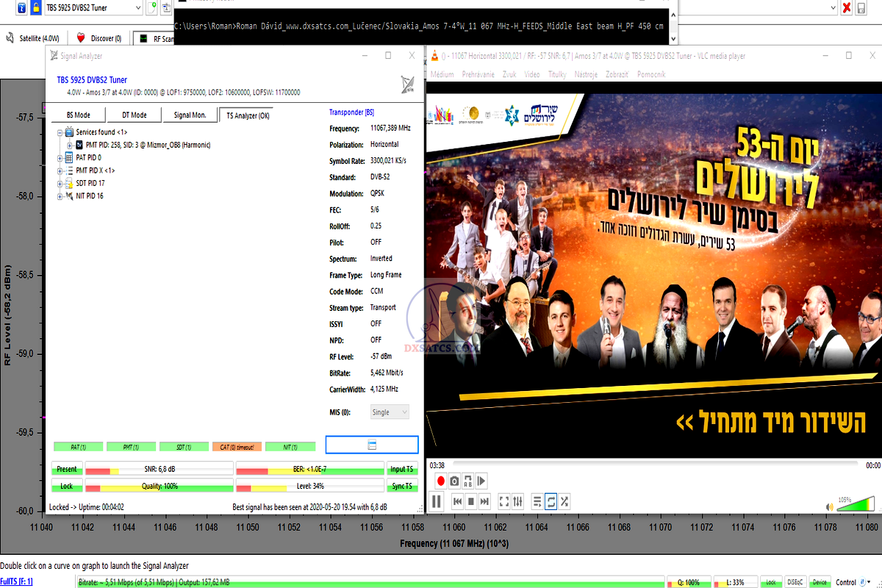
Task: Open the TBS 5925 DVBS2 Tuner dropdown
Action: 137,7
